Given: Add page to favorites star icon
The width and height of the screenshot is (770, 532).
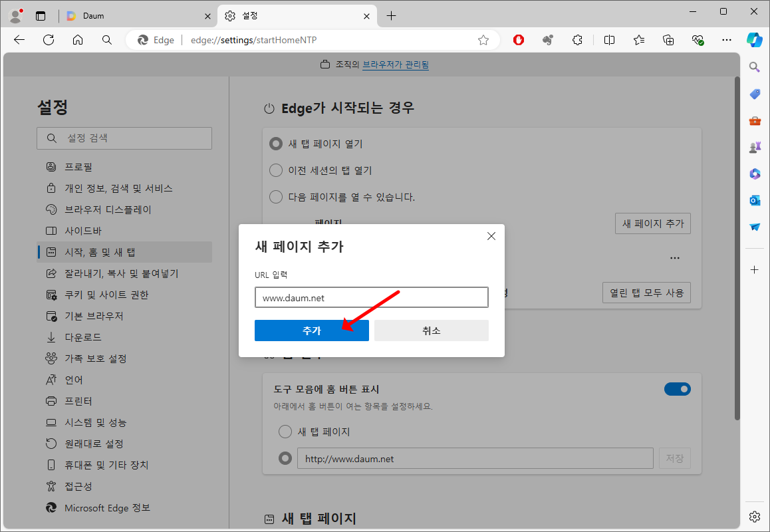Looking at the screenshot, I should (x=483, y=40).
